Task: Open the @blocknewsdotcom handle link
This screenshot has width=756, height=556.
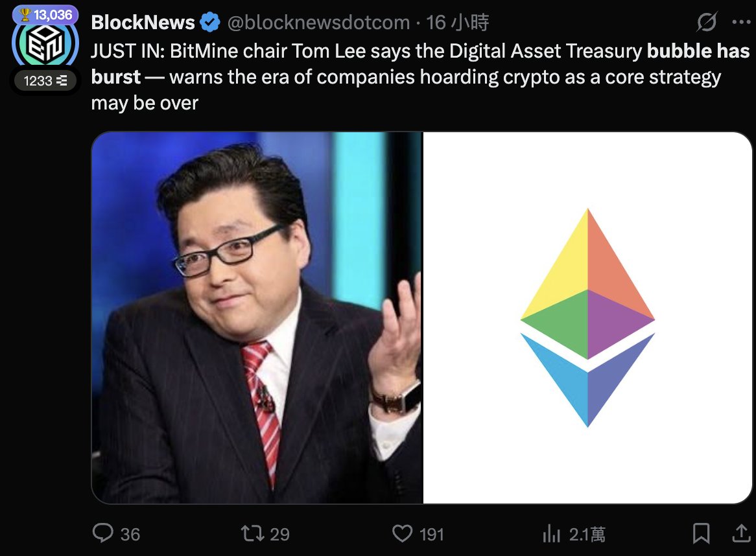Action: (x=318, y=23)
